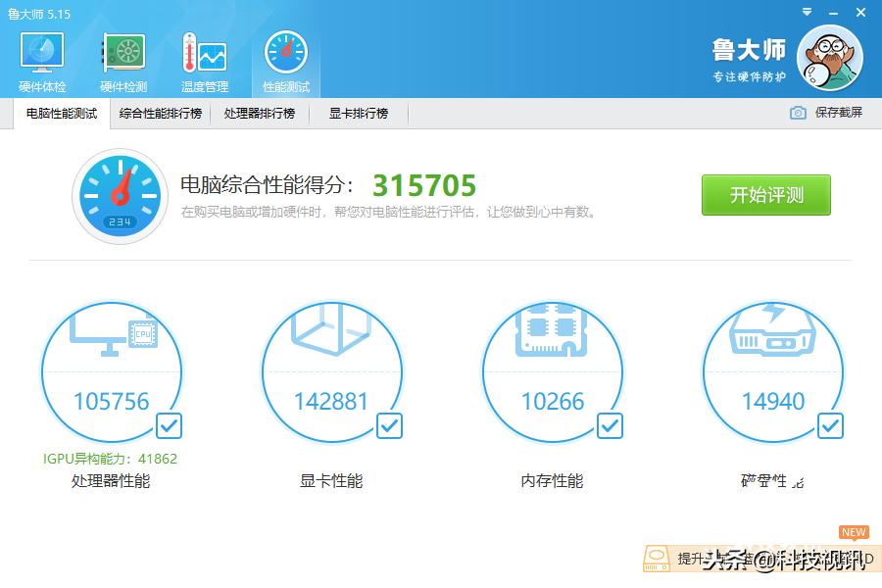The width and height of the screenshot is (882, 588).
Task: Click the memory chip icon above 10266
Action: click(553, 333)
